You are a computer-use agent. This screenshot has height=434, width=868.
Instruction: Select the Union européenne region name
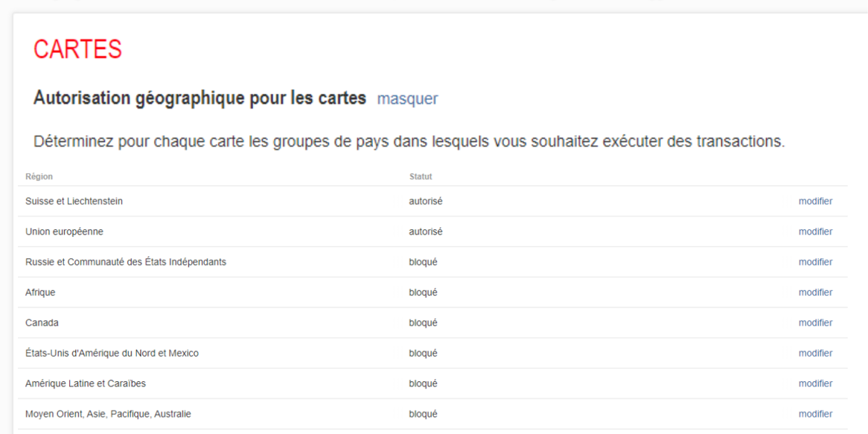[64, 232]
